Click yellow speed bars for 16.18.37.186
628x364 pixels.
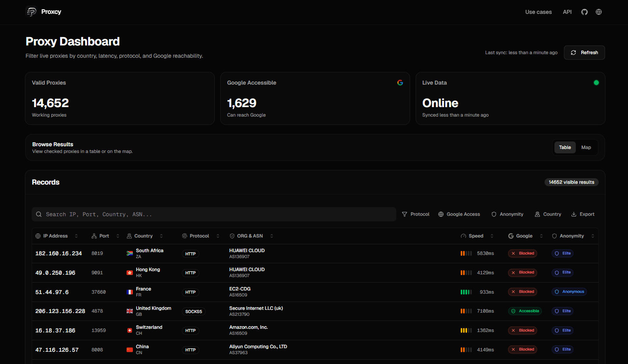[x=466, y=330]
